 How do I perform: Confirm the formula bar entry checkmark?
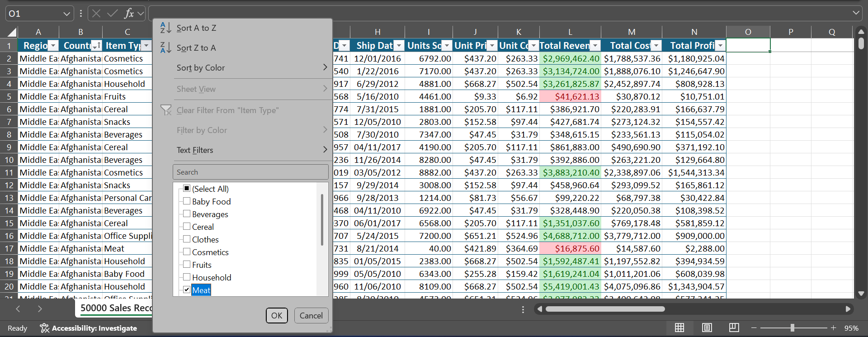112,14
